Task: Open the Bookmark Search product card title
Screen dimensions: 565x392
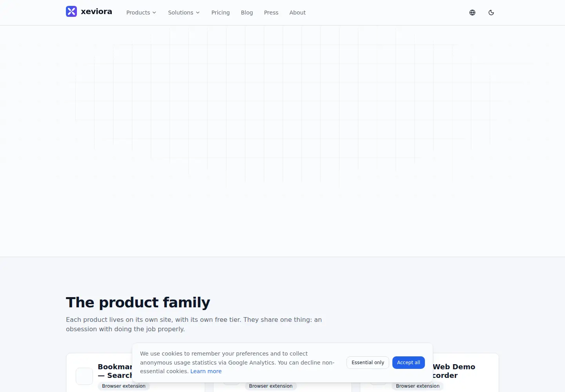Action: coord(115,371)
